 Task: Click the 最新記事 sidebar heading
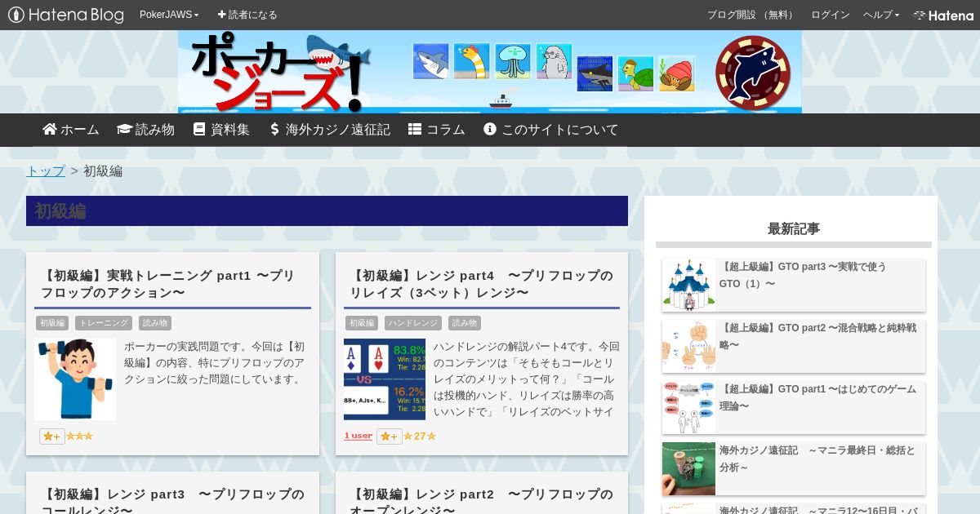(x=794, y=229)
